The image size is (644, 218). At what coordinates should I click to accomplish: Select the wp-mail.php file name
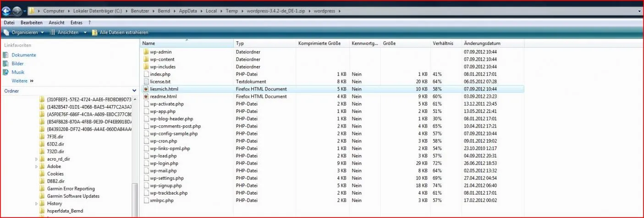[163, 171]
